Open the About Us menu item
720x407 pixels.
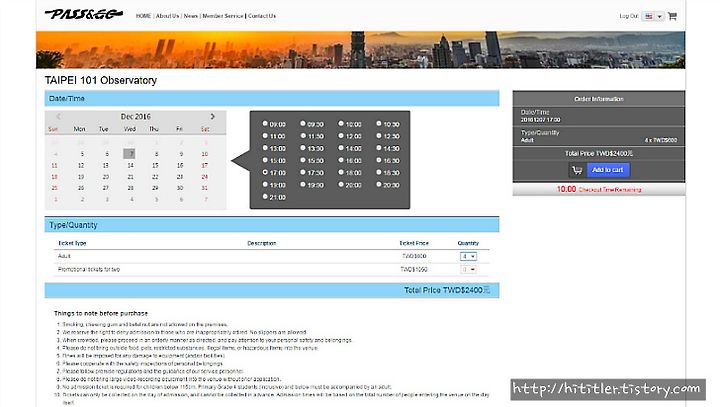coord(167,16)
